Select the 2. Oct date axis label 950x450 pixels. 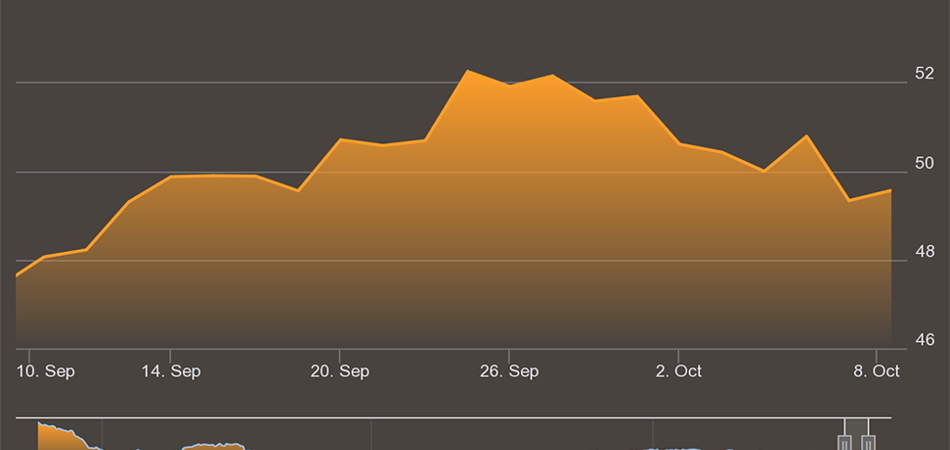(x=678, y=371)
